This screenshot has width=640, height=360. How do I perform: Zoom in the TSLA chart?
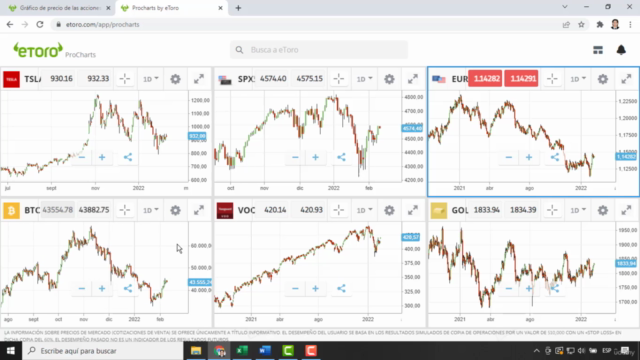coord(102,157)
